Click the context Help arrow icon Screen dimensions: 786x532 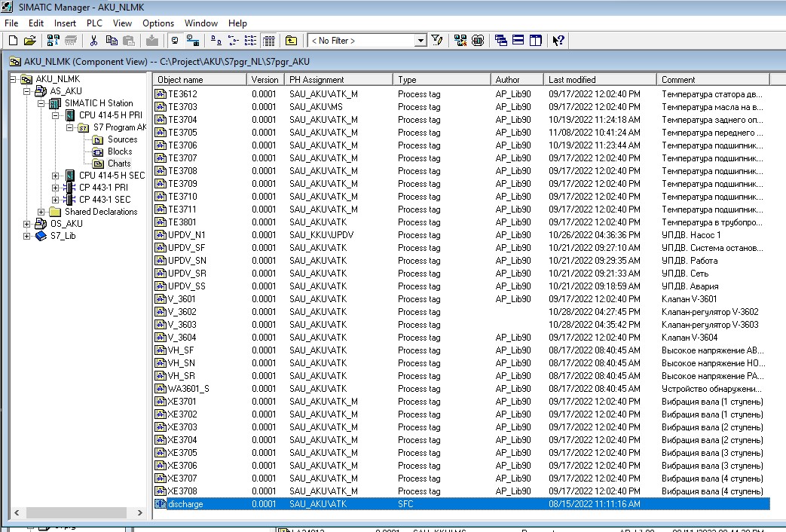558,41
